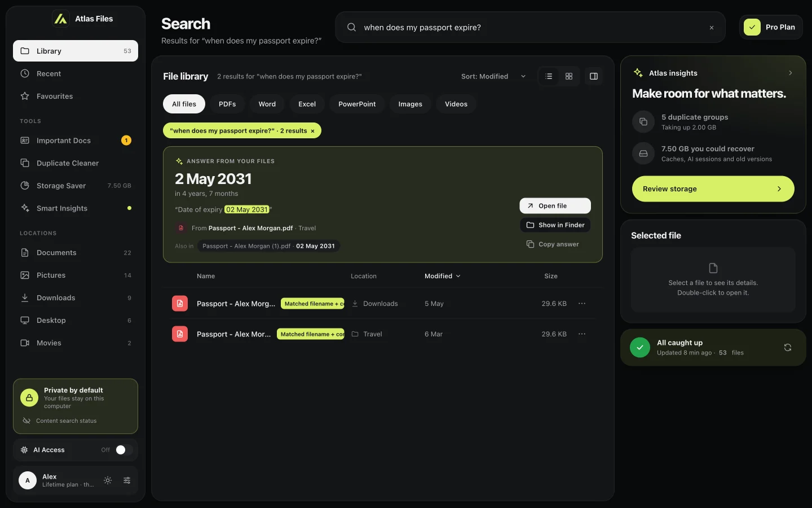Click the theme sun icon near Alex

[108, 480]
